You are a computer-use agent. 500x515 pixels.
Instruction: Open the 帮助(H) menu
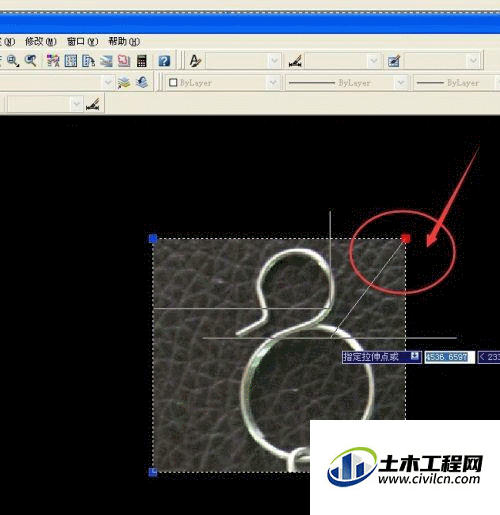pyautogui.click(x=124, y=42)
